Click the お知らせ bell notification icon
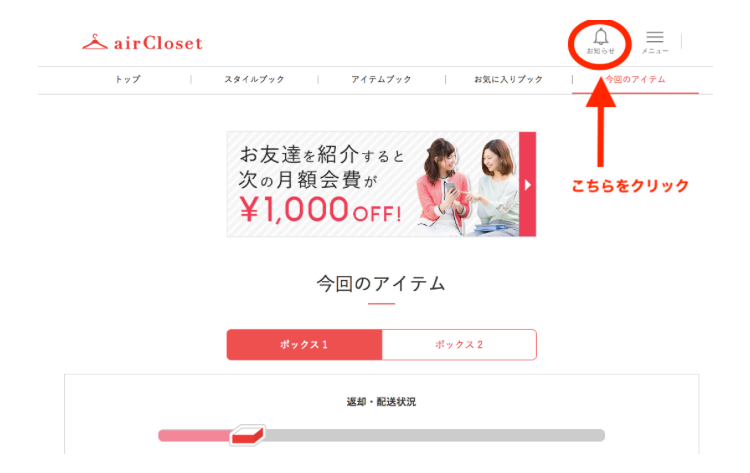The height and width of the screenshot is (473, 750). click(x=601, y=36)
